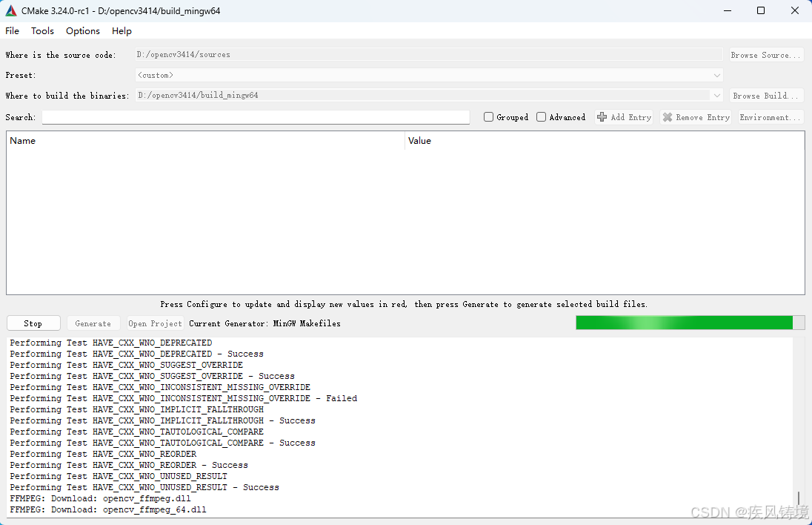Image resolution: width=812 pixels, height=525 pixels.
Task: Click the 'Where to build the binaries:' label
Action: click(x=67, y=96)
